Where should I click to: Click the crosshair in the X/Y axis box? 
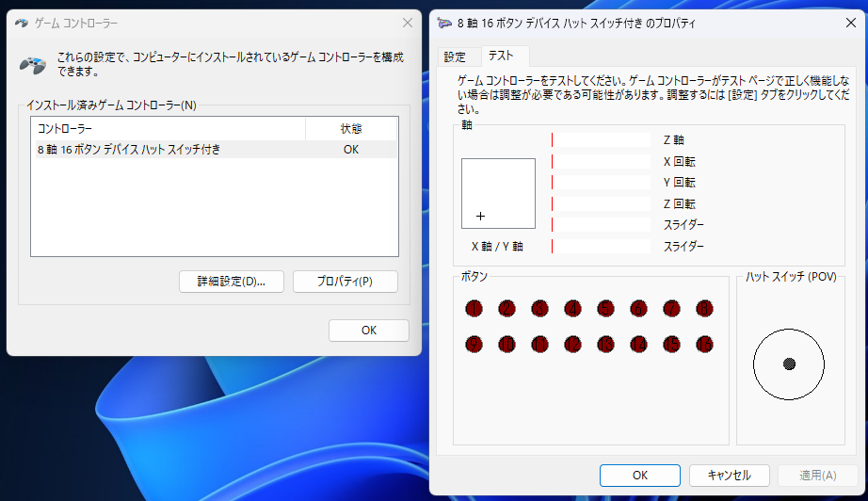tap(480, 216)
